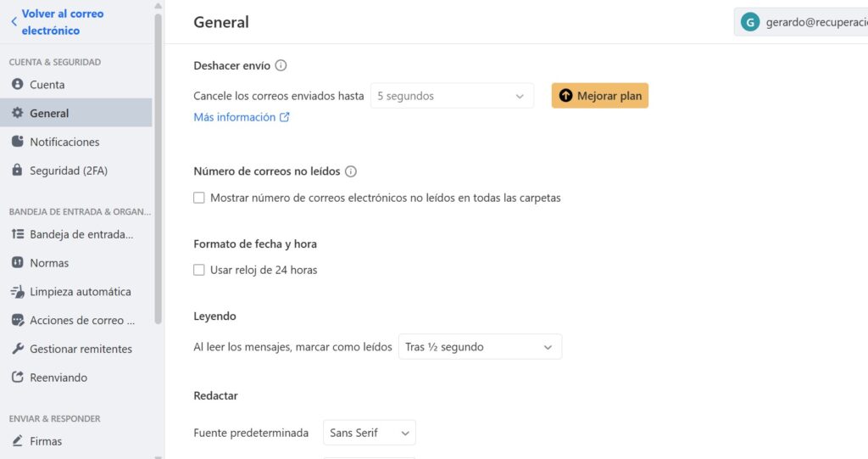
Task: Click the Seguridad (2FA) lock icon
Action: tap(17, 171)
